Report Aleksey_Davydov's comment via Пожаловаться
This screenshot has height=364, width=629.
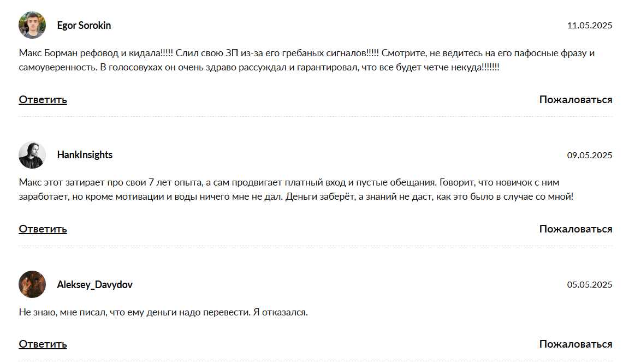coord(575,344)
